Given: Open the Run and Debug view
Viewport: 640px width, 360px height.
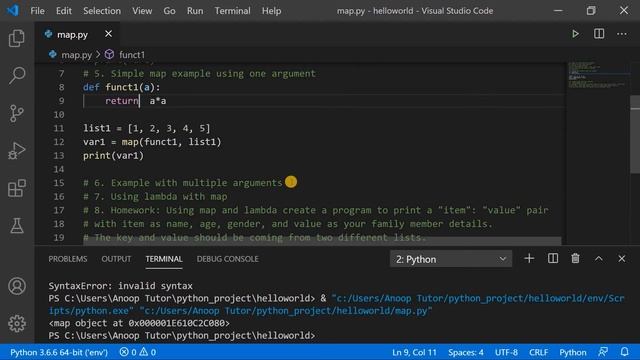Looking at the screenshot, I should pyautogui.click(x=17, y=151).
